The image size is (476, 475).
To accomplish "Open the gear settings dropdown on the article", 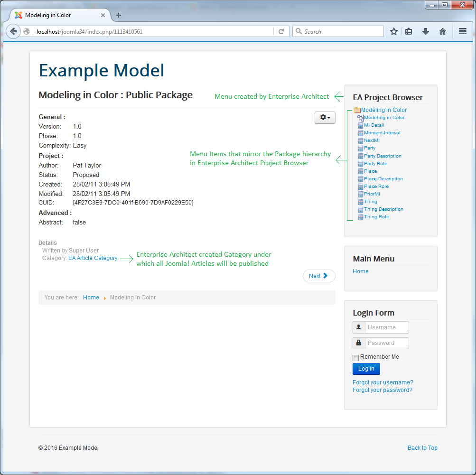I will click(x=325, y=117).
